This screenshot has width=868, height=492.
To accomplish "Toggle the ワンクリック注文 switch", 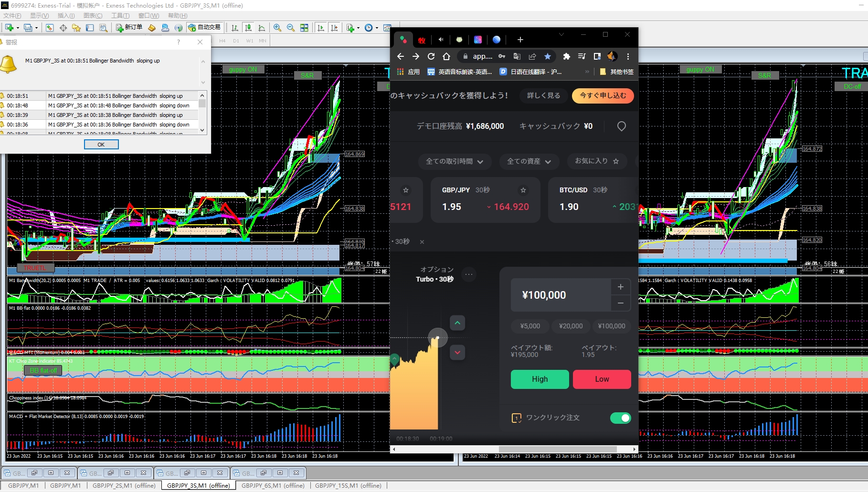I will click(621, 418).
